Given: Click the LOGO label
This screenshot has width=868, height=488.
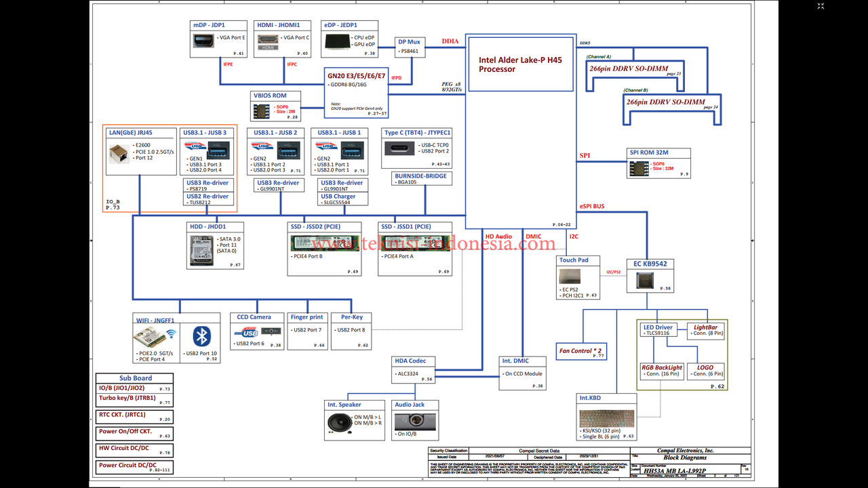Looking at the screenshot, I should (x=705, y=367).
